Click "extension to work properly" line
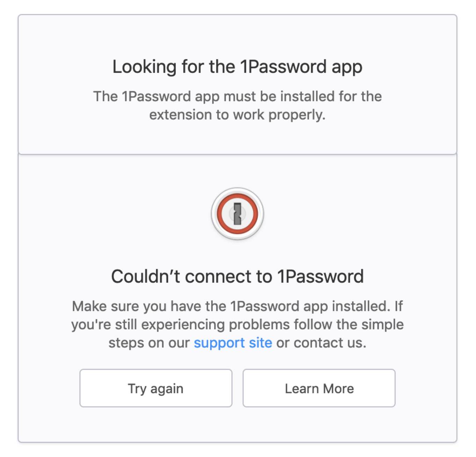 [x=237, y=115]
